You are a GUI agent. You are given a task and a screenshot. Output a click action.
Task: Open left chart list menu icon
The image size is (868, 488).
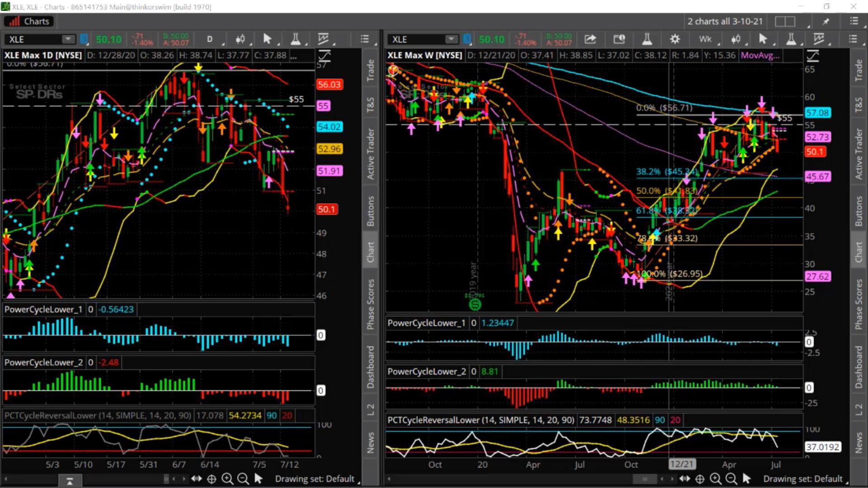coord(365,39)
